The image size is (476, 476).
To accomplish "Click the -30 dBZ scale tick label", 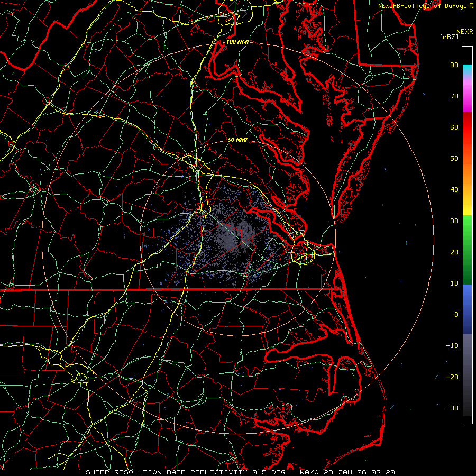I will point(452,408).
